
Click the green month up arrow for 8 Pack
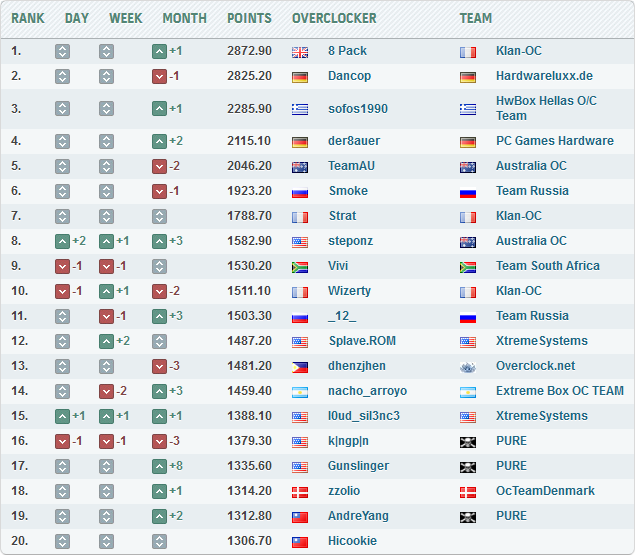coord(159,51)
